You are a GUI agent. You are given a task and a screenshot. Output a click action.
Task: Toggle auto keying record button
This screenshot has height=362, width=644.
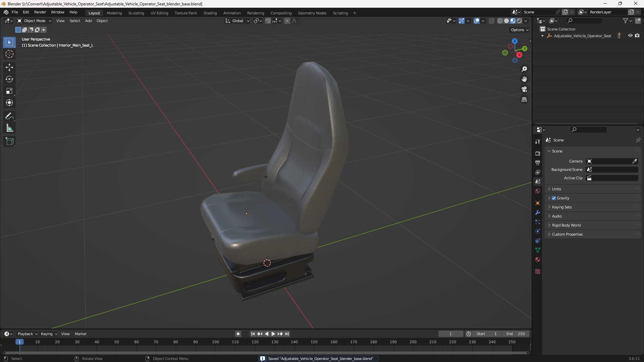click(238, 334)
